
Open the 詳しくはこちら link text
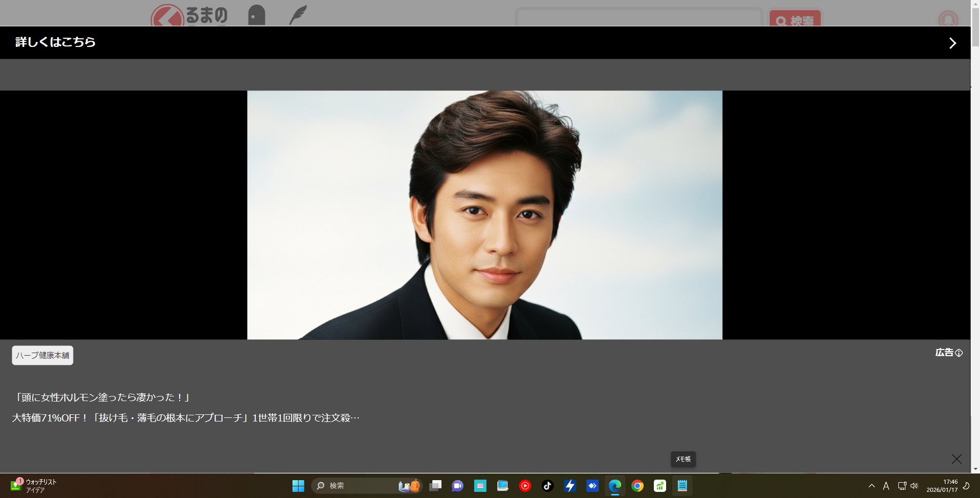pos(56,42)
